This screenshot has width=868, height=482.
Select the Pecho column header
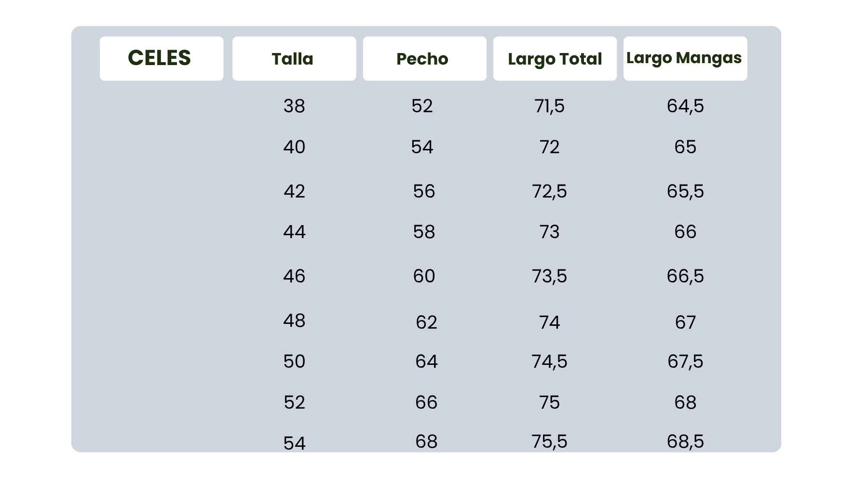[422, 59]
